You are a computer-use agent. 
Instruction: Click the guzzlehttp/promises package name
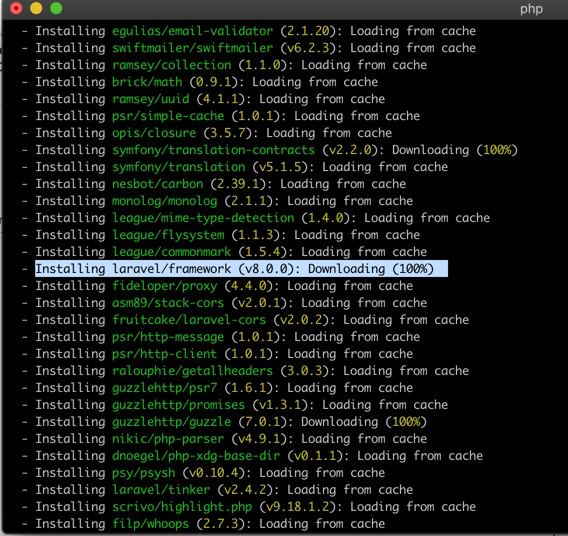[x=179, y=405]
